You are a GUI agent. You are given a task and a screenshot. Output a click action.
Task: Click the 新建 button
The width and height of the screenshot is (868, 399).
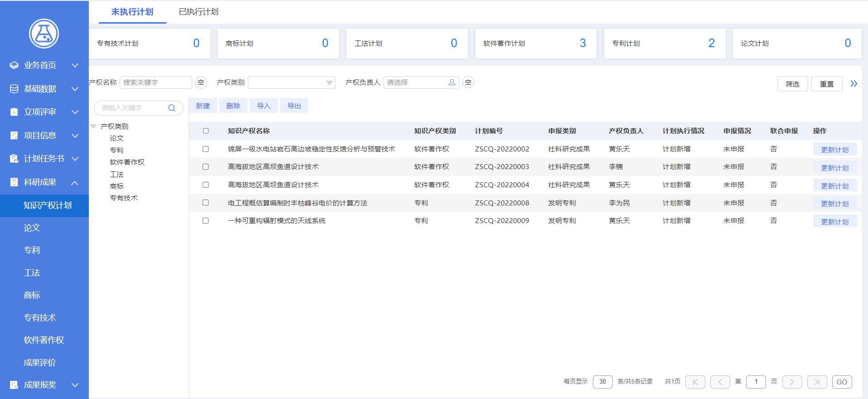[203, 106]
